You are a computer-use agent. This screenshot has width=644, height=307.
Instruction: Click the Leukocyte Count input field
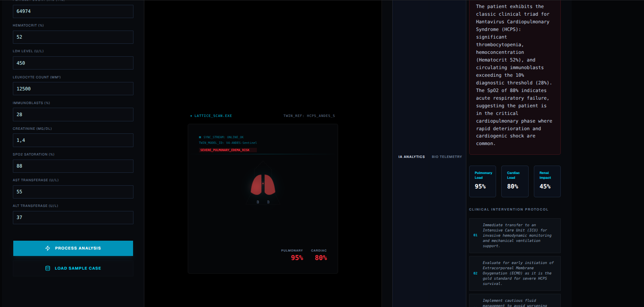tap(73, 89)
